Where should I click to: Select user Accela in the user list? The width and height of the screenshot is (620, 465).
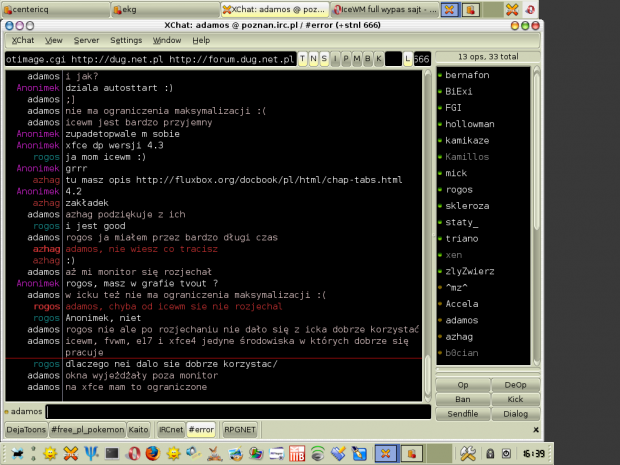461,304
